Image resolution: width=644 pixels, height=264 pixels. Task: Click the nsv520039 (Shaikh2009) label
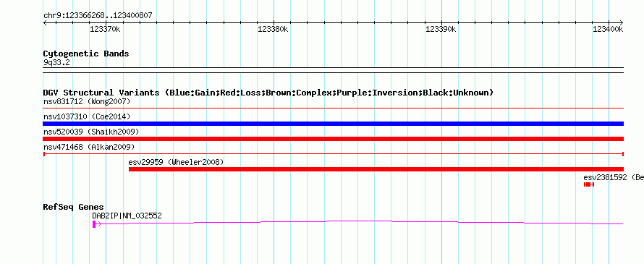click(91, 132)
